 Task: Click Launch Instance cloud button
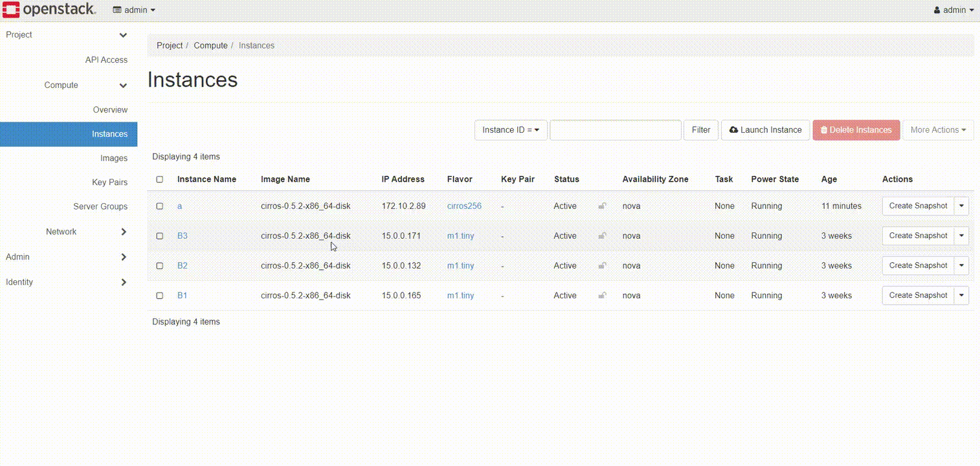coord(765,130)
